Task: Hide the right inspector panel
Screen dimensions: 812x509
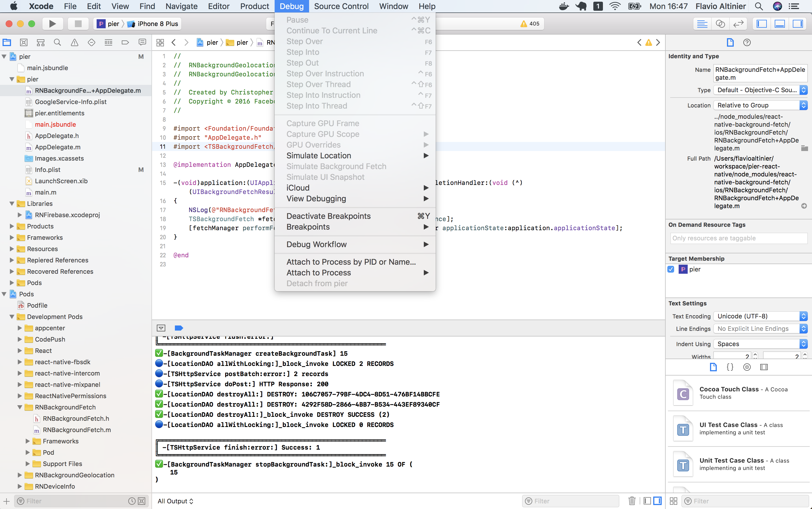Action: point(798,23)
